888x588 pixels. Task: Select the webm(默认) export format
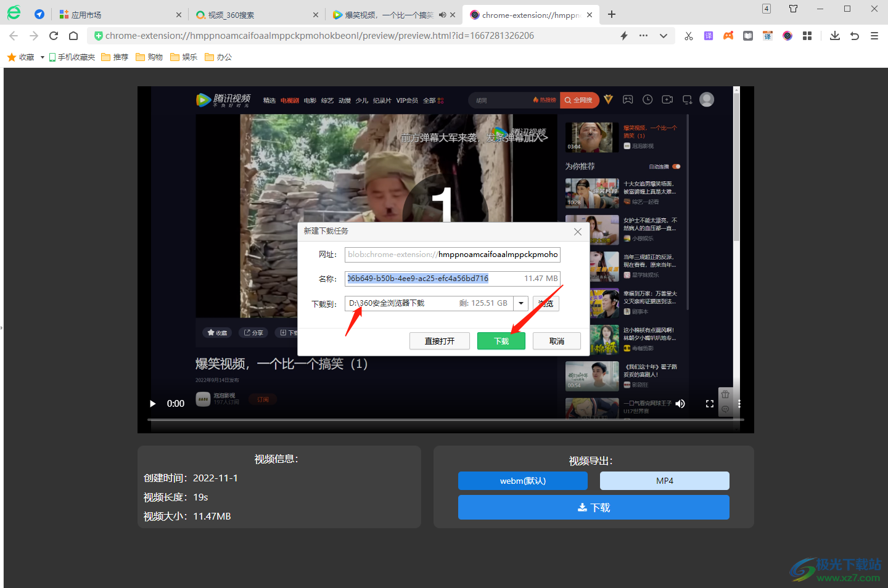click(523, 481)
